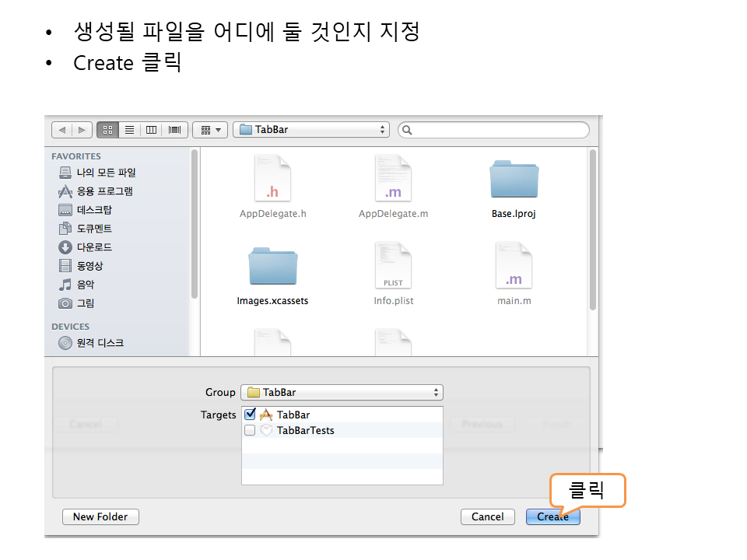Click the search input field

point(498,130)
